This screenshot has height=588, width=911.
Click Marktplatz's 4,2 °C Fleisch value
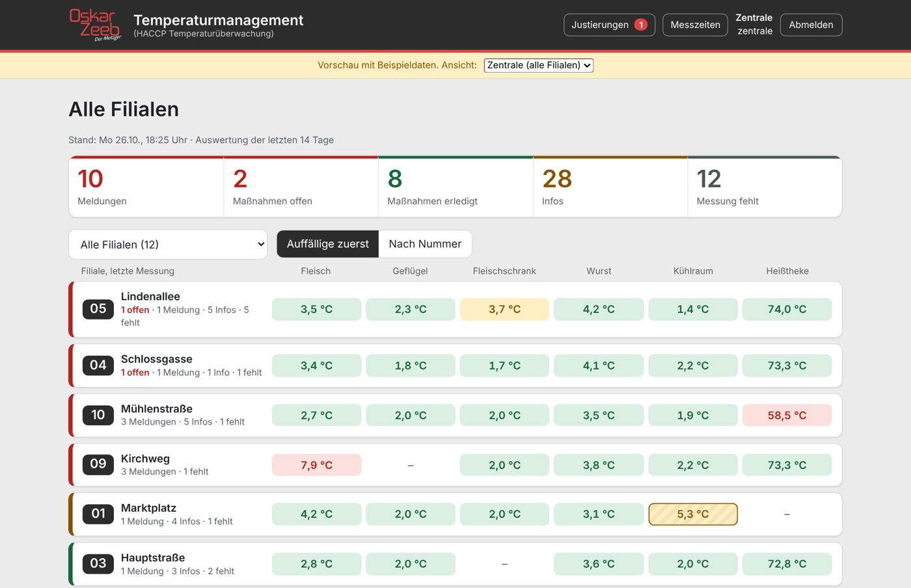[317, 514]
